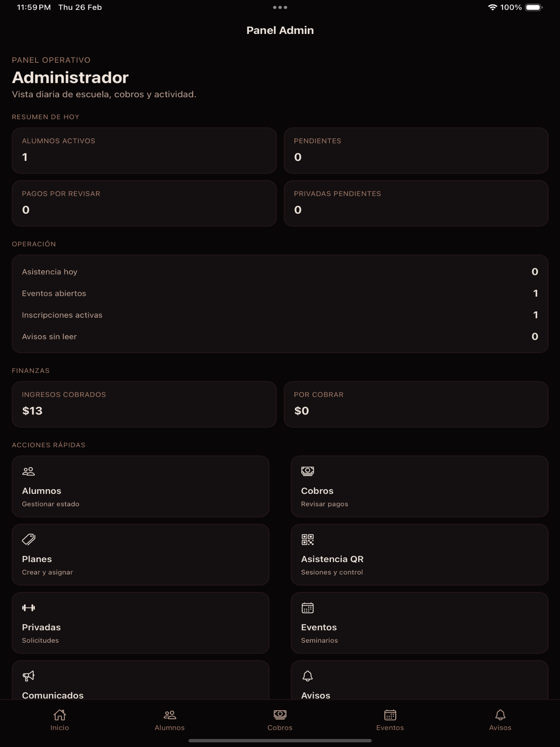This screenshot has height=747, width=560.
Task: Open Eventos Seminarios card
Action: tap(419, 623)
